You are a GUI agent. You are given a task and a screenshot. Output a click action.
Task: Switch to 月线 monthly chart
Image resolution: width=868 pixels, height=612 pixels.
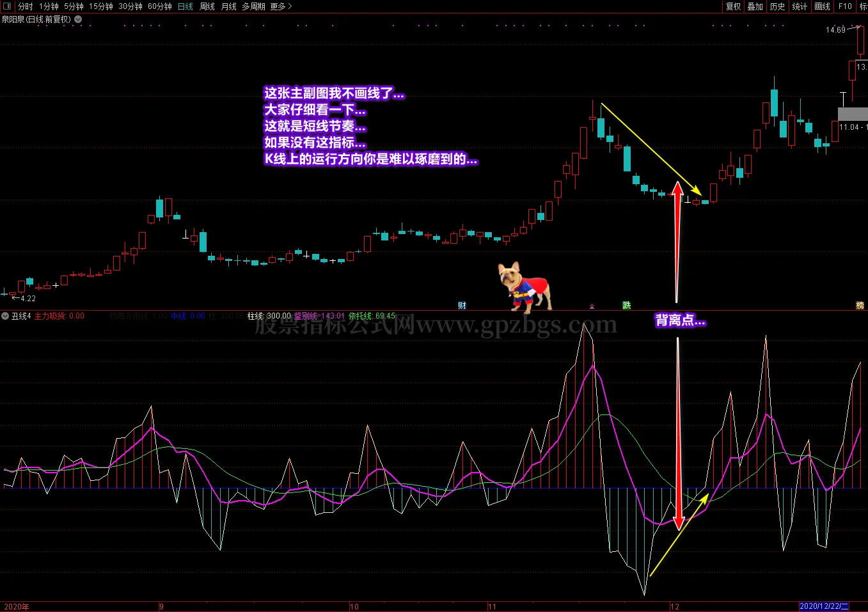[229, 6]
